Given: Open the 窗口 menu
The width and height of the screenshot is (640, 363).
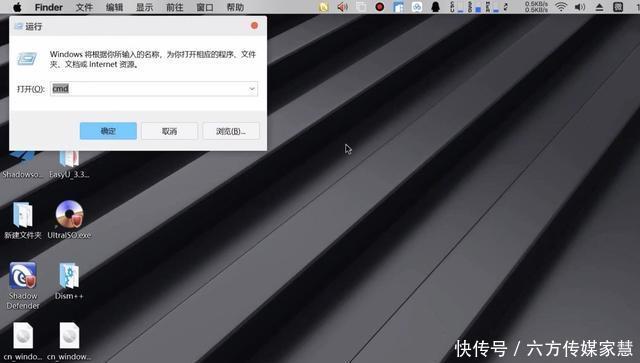Looking at the screenshot, I should 205,7.
